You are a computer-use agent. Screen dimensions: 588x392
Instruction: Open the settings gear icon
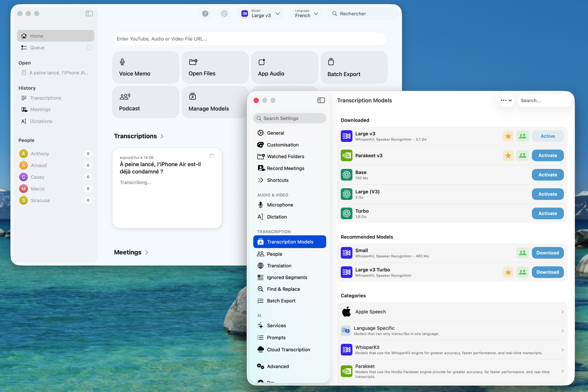(224, 14)
